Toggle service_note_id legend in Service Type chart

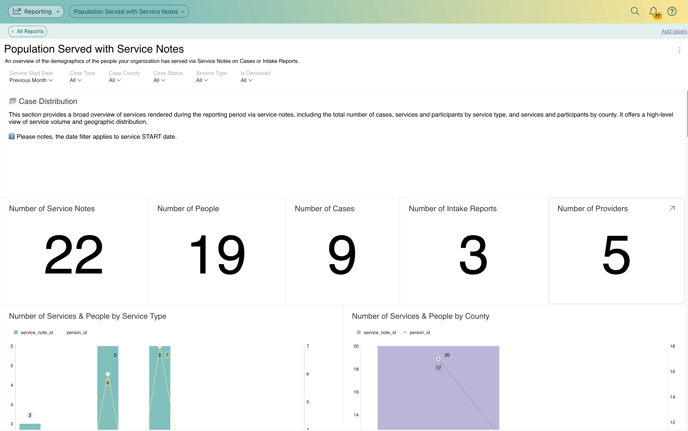[x=33, y=332]
